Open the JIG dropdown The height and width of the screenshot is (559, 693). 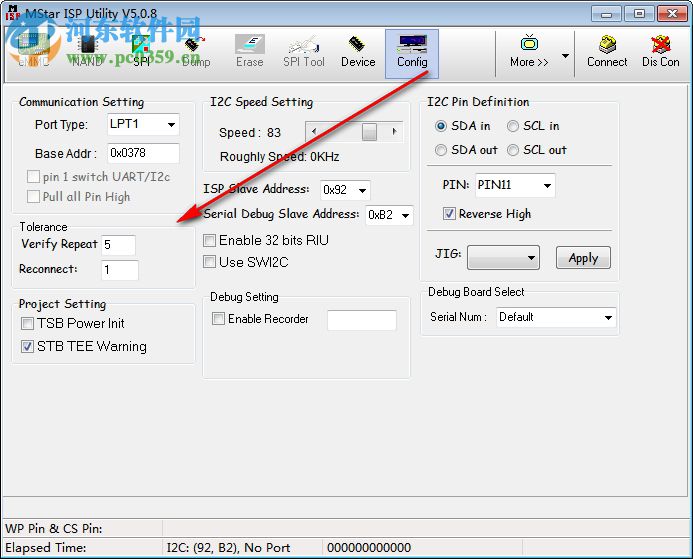click(503, 258)
